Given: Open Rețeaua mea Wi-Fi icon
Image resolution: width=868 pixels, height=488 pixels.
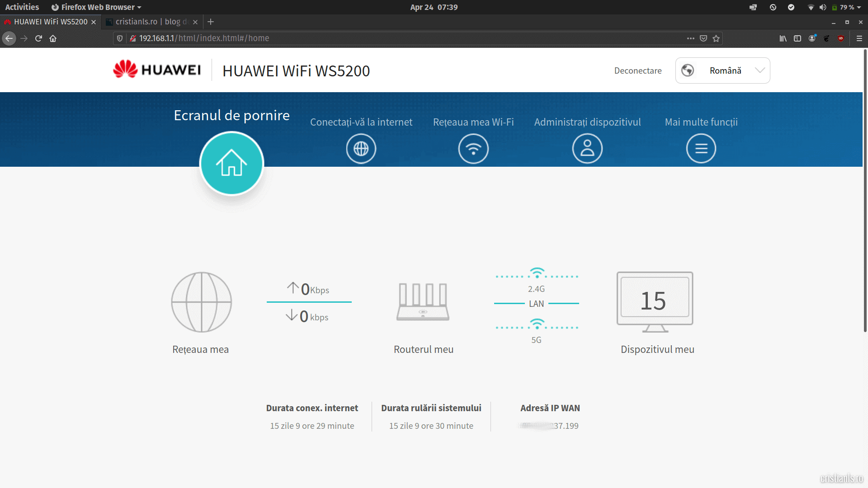Looking at the screenshot, I should 473,149.
